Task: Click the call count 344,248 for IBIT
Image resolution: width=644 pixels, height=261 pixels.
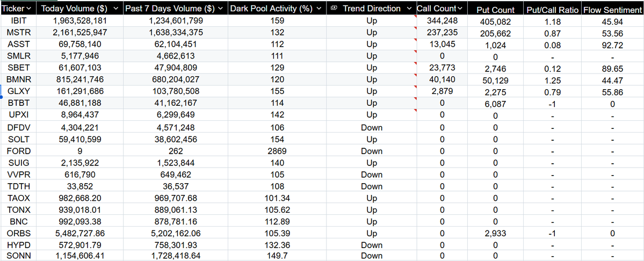Action: pos(442,20)
